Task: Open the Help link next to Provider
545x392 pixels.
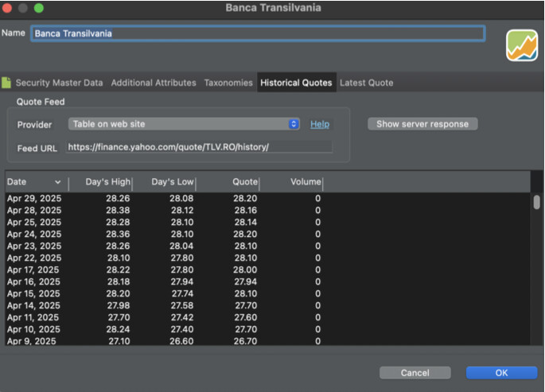Action: pyautogui.click(x=320, y=124)
